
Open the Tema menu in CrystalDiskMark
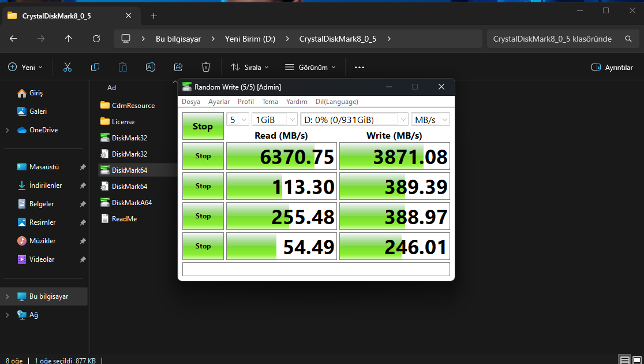click(270, 102)
